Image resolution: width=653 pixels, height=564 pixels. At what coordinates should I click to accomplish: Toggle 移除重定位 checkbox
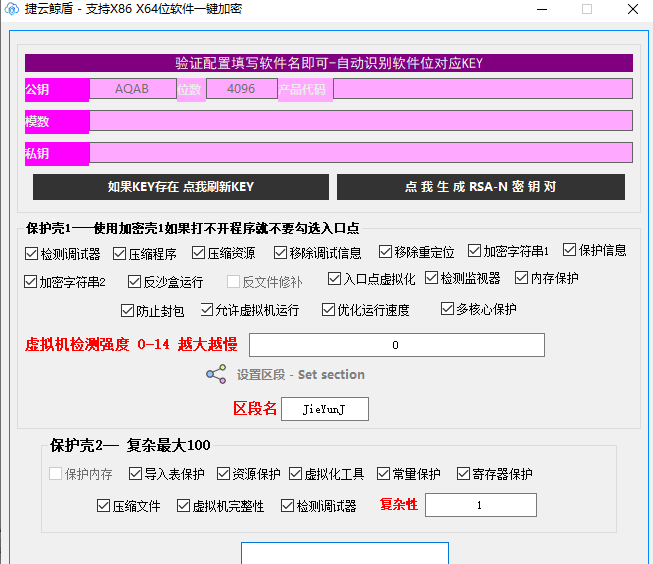click(385, 252)
